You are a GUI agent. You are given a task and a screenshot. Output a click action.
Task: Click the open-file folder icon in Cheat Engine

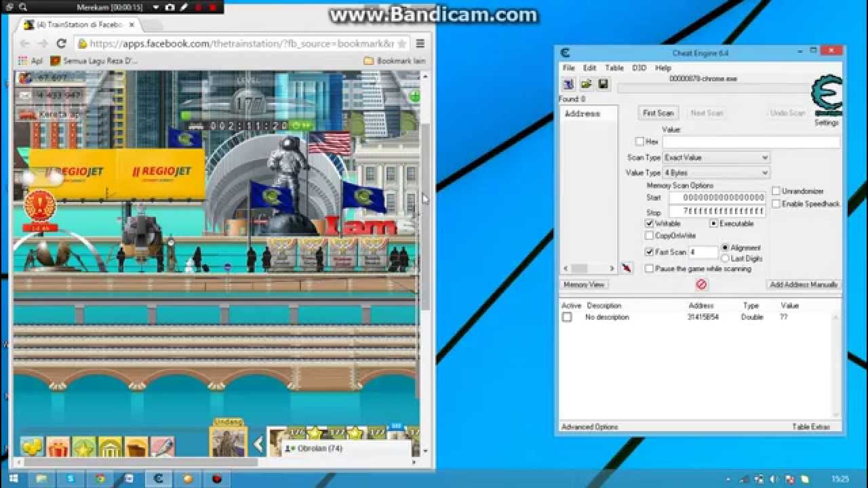586,84
